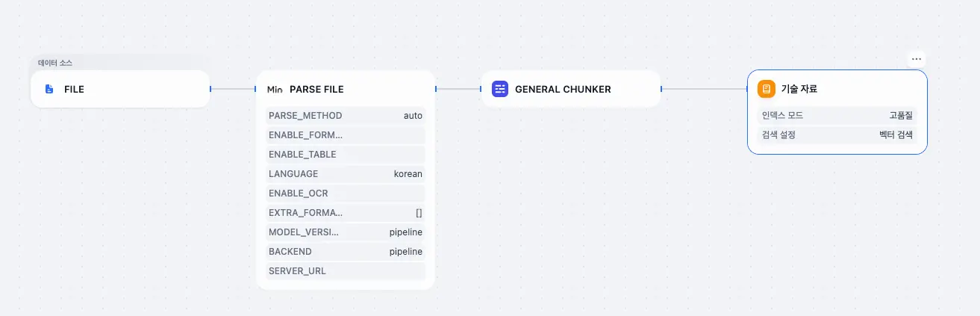Click the BACKEND pipeline row
980x316 pixels.
pyautogui.click(x=345, y=252)
